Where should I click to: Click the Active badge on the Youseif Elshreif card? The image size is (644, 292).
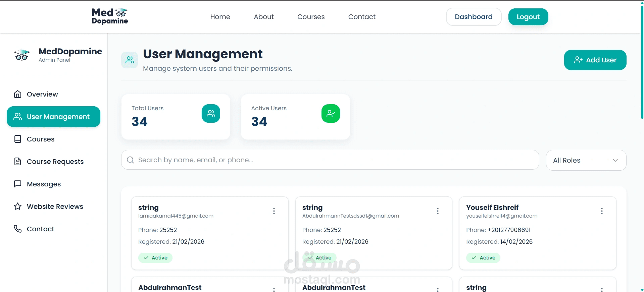pyautogui.click(x=483, y=257)
